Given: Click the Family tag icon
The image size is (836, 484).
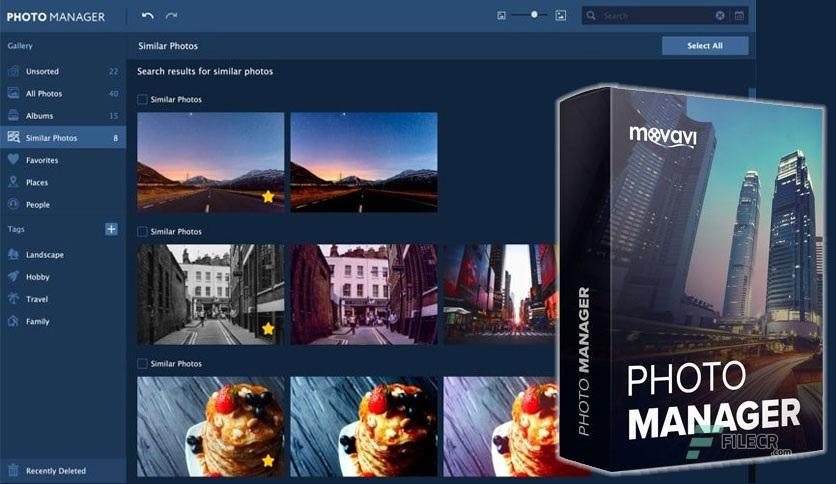Looking at the screenshot, I should click(13, 321).
